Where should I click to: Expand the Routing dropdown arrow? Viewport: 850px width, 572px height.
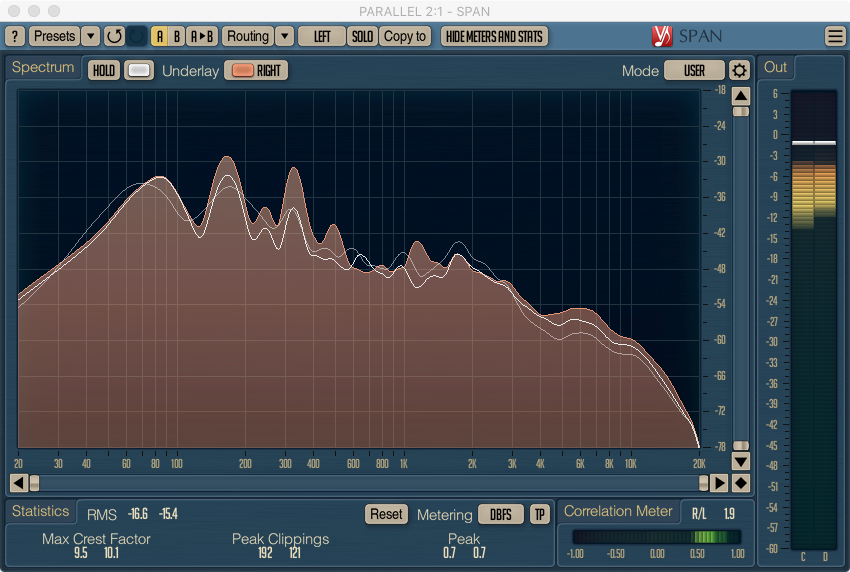[x=284, y=36]
